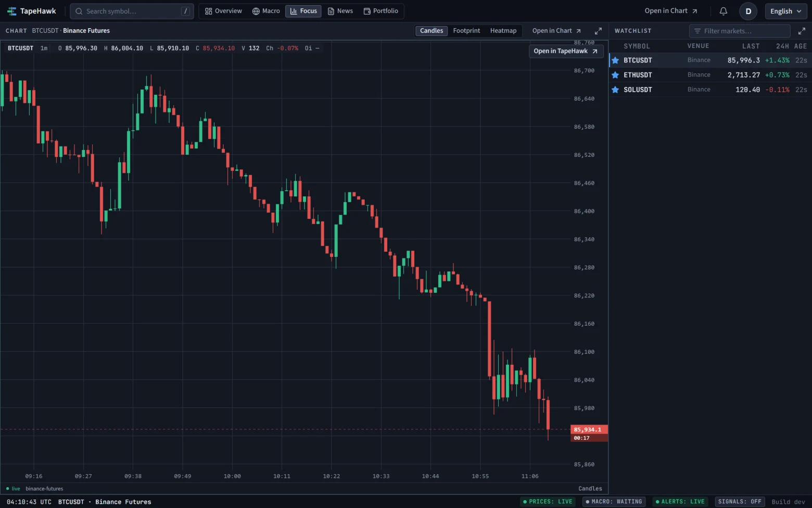Select the ETHUSDT watchlist row
The width and height of the screenshot is (812, 508).
[710, 75]
